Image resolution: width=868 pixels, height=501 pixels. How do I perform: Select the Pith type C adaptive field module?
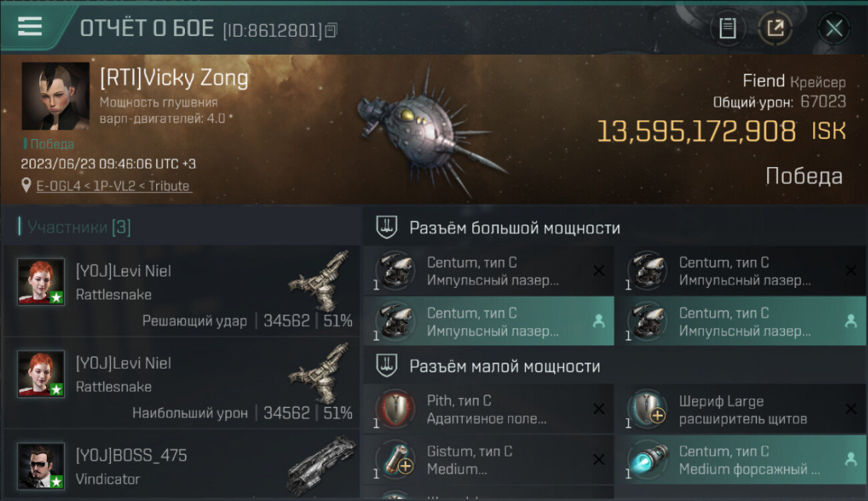(489, 409)
